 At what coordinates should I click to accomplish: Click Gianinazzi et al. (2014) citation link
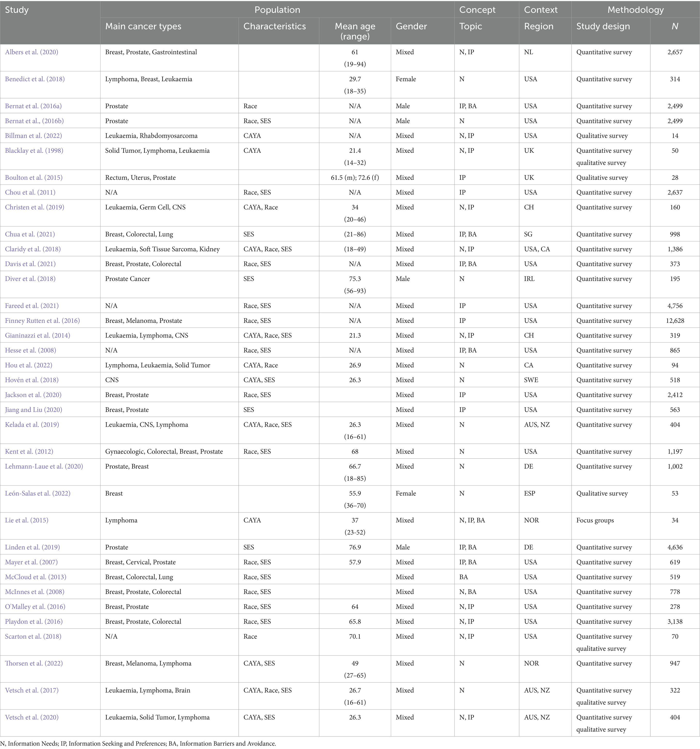coord(37,335)
